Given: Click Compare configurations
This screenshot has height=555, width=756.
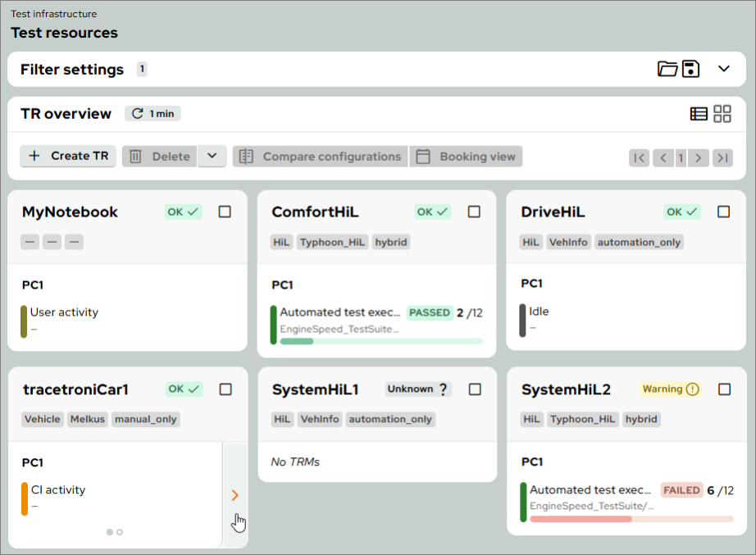Looking at the screenshot, I should pyautogui.click(x=320, y=157).
